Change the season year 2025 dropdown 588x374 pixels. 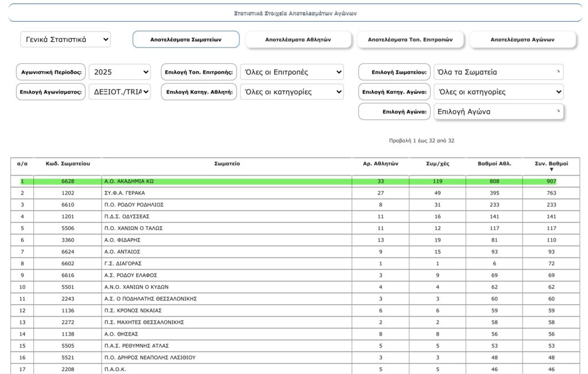coord(119,72)
